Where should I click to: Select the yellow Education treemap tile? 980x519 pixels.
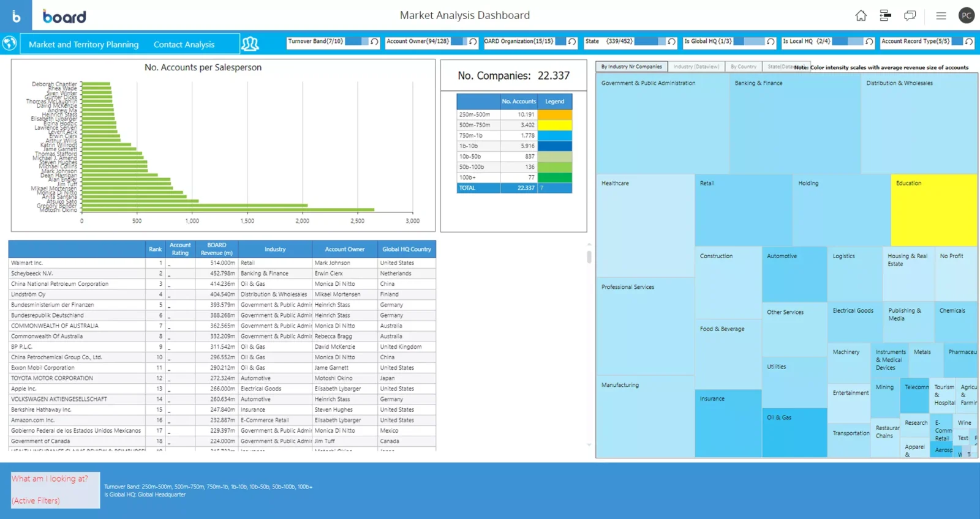[x=933, y=209]
